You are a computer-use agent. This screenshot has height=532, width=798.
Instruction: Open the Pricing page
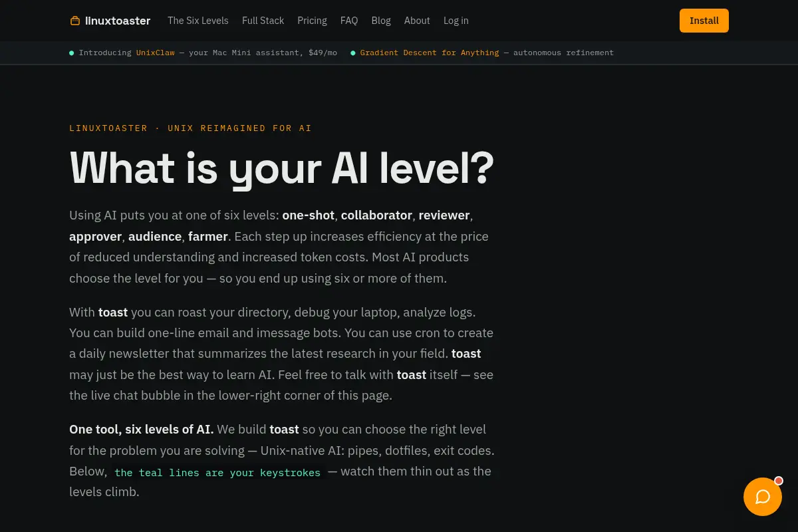[x=312, y=21]
